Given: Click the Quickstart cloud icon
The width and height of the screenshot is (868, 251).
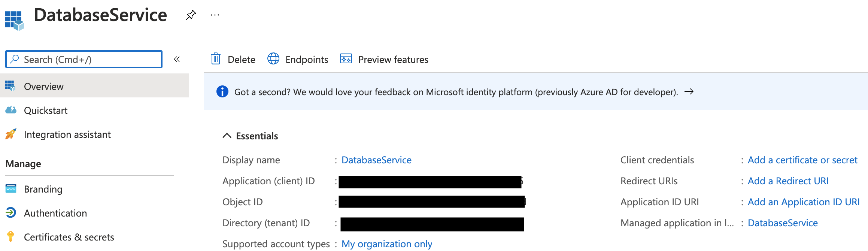Looking at the screenshot, I should [x=11, y=110].
